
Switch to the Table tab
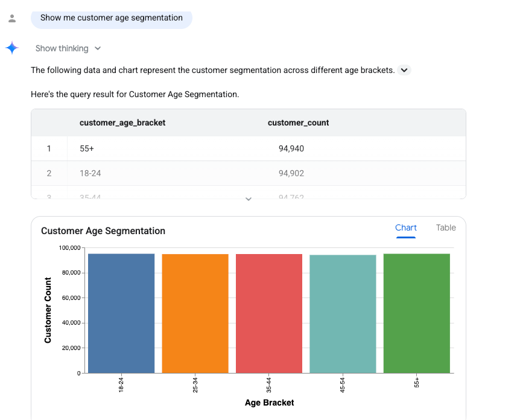point(446,227)
